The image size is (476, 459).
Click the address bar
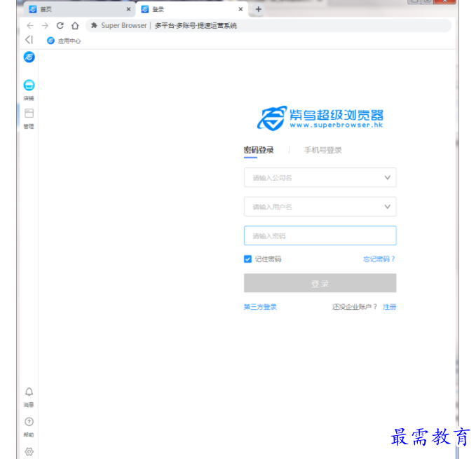pos(268,25)
